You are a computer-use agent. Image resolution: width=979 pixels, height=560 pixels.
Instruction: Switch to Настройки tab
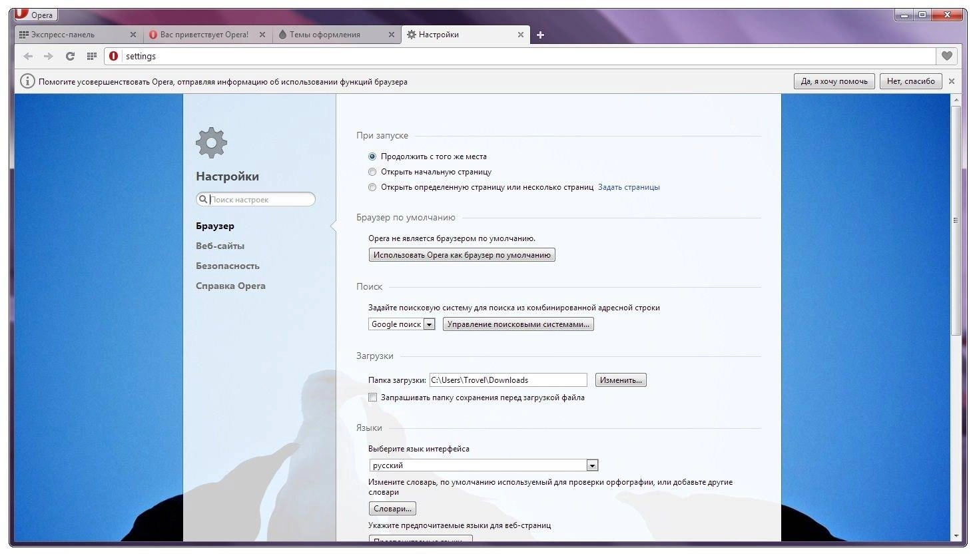click(466, 35)
